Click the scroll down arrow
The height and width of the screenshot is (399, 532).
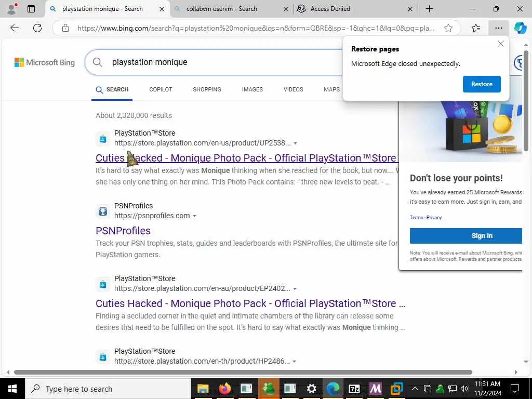[x=526, y=362]
